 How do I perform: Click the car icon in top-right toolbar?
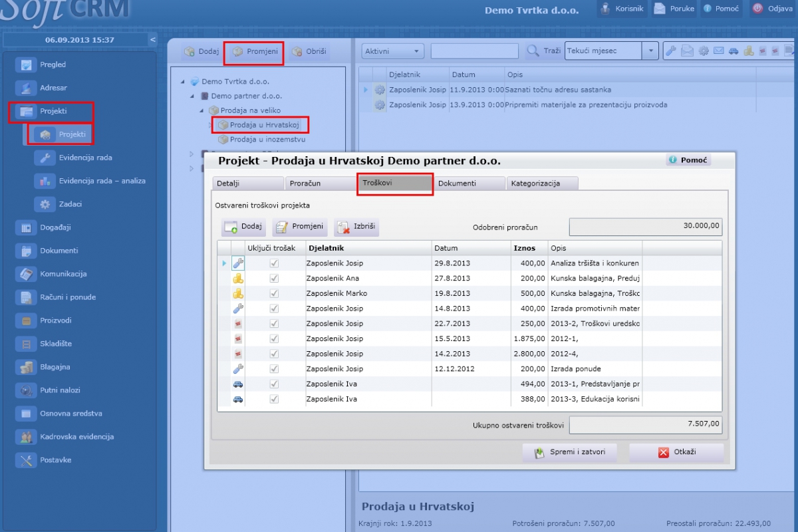click(733, 51)
